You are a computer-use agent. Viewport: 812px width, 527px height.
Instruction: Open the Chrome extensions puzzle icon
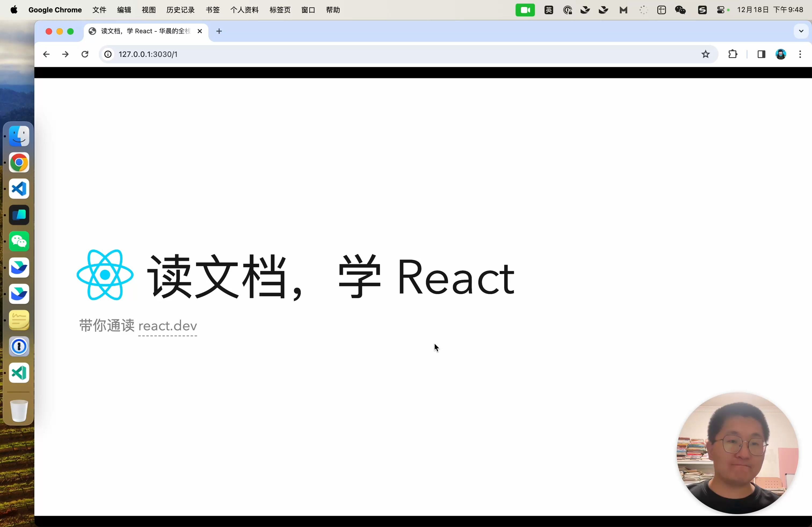733,54
